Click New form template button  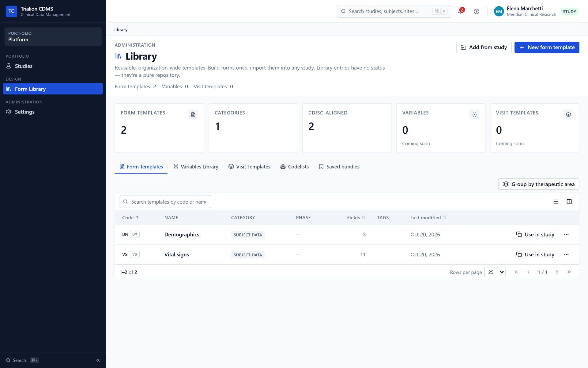point(547,47)
